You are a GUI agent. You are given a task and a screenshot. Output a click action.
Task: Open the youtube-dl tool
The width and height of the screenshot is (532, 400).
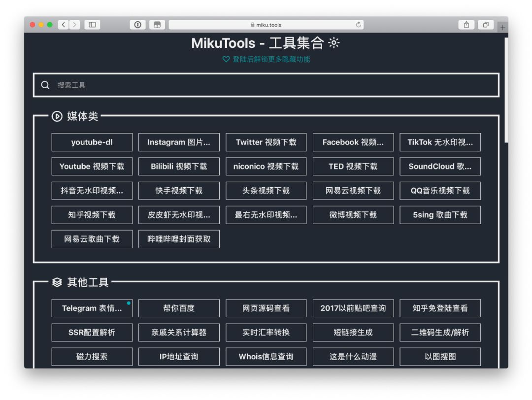tap(92, 142)
